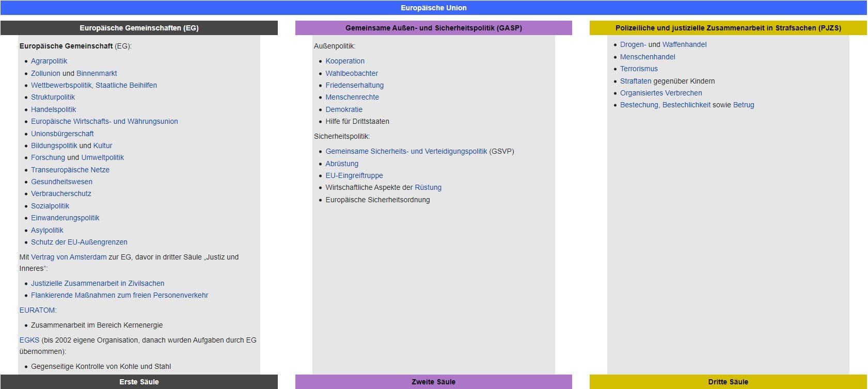Viewport: 868px width, 389px height.
Task: Open Gemeinsame Sicherheits- und Verteidigungspolitik link
Action: [x=406, y=151]
